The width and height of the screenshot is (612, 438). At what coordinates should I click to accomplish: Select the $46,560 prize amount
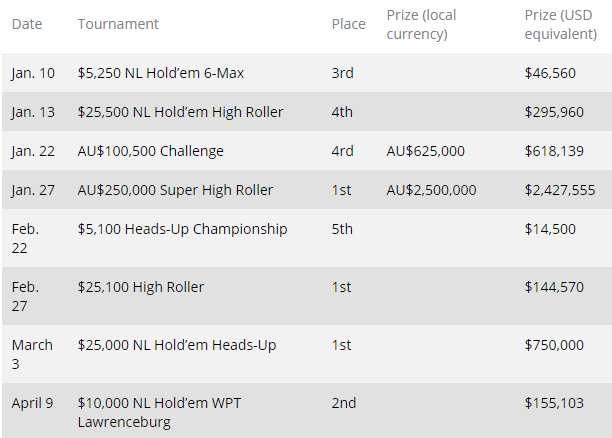[549, 73]
